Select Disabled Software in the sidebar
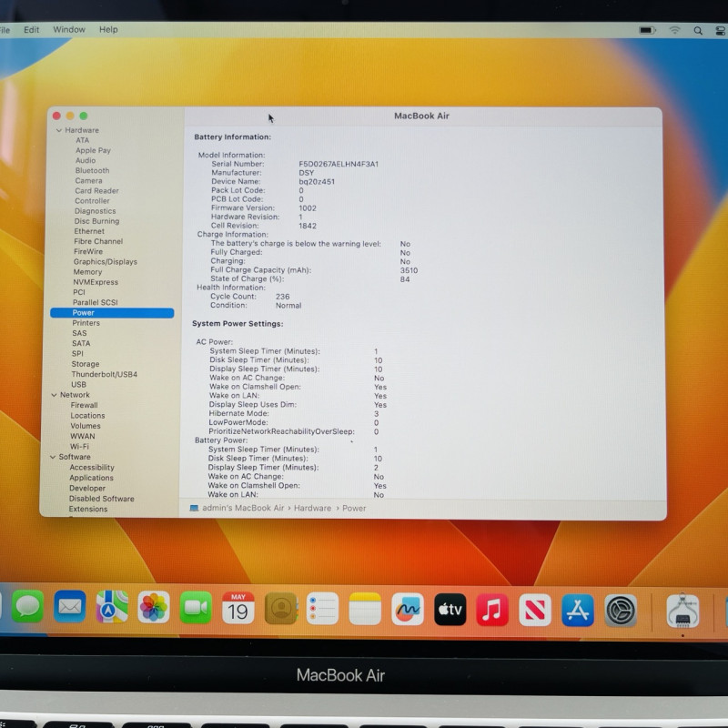 point(101,499)
